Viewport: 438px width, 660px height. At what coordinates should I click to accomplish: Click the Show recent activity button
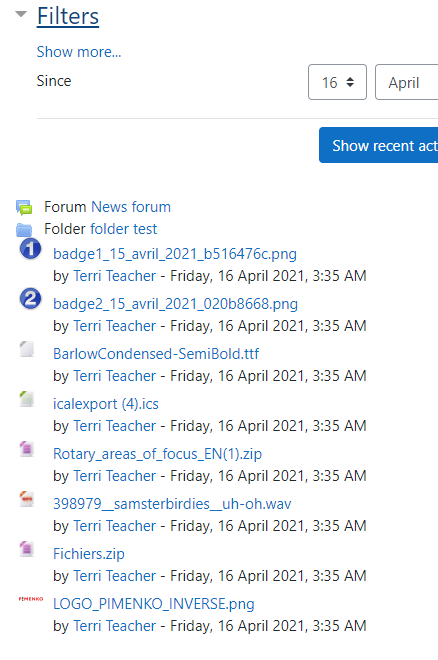[x=378, y=145]
